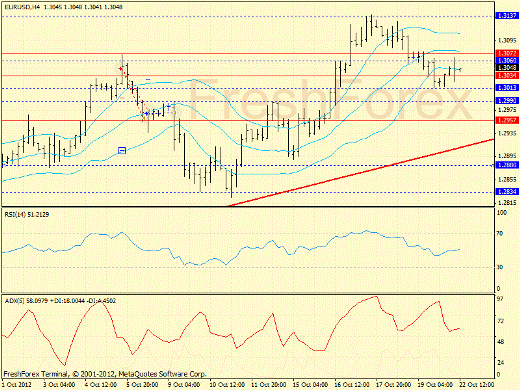This screenshot has height=390, width=520.
Task: Click the ADX scale value 97
Action: (500, 299)
